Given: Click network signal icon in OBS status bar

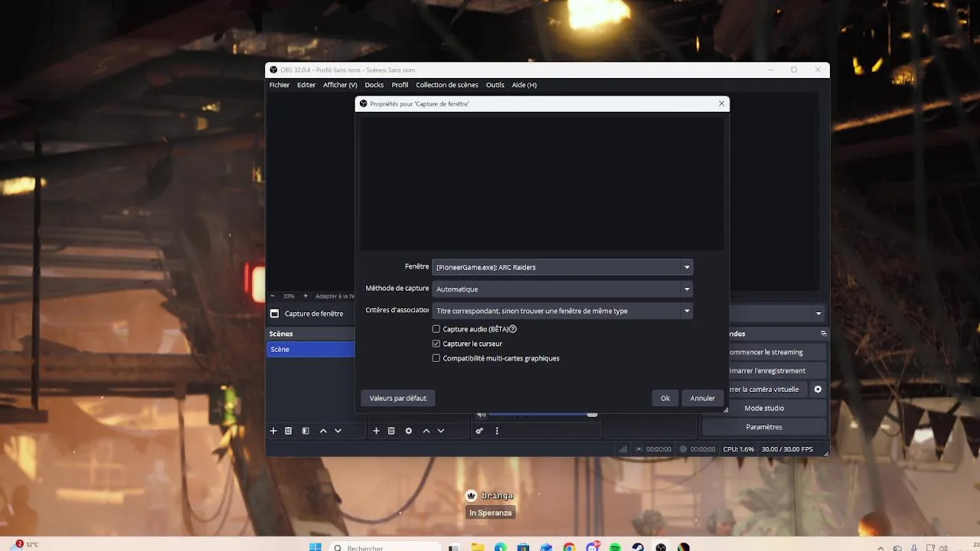Looking at the screenshot, I should [622, 449].
